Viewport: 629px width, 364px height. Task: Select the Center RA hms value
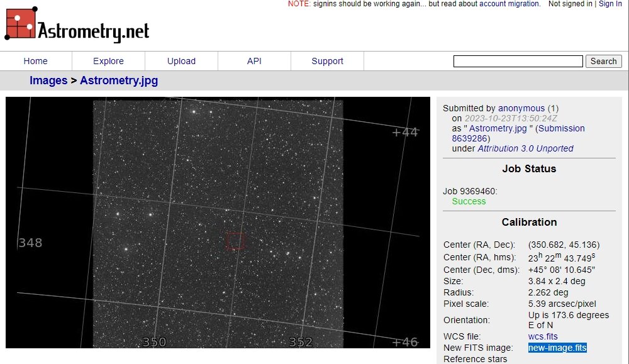pyautogui.click(x=562, y=257)
